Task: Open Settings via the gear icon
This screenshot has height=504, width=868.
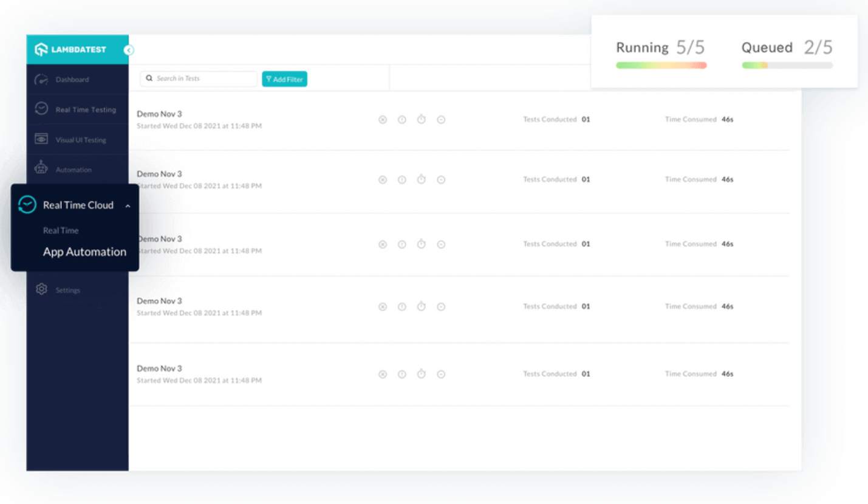Action: point(41,289)
